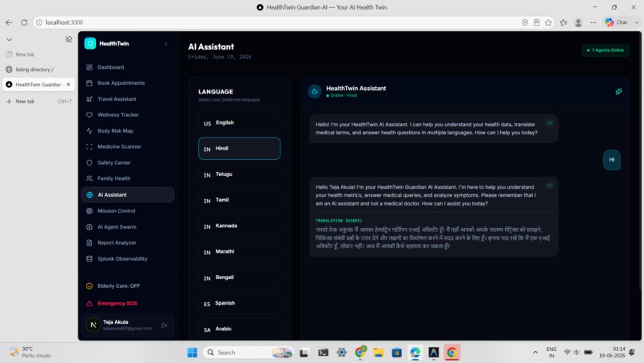Open a New tab with plus button
Viewport: 644px width, 363px height.
(38, 101)
